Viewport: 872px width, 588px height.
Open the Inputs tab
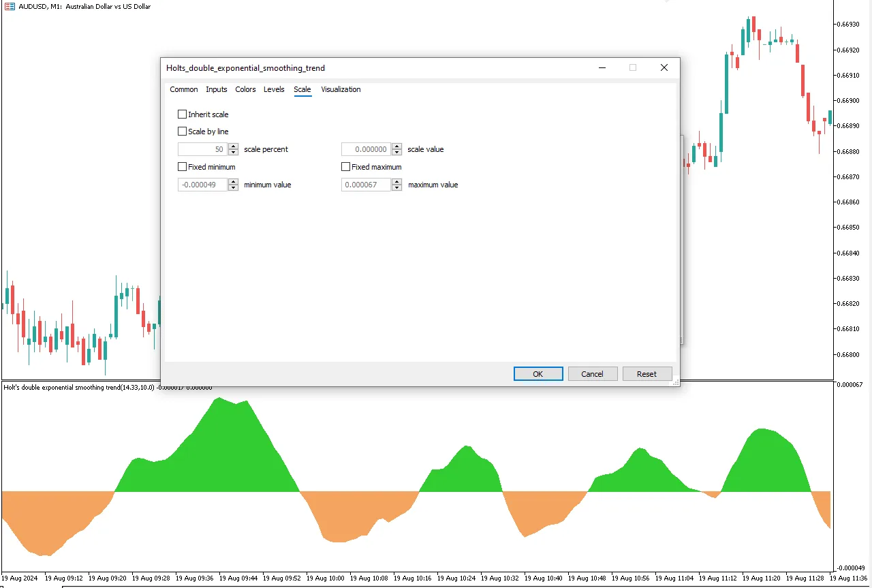pos(217,89)
